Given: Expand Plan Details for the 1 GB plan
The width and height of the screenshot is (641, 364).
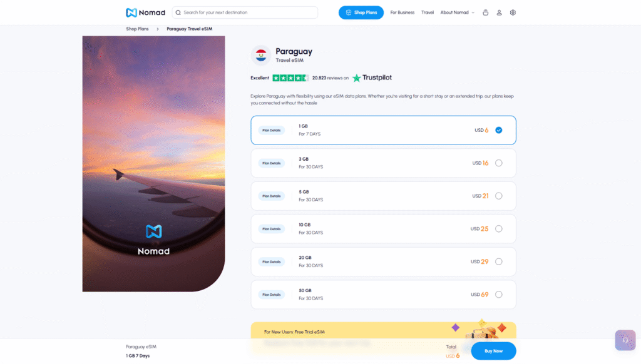Looking at the screenshot, I should [271, 130].
